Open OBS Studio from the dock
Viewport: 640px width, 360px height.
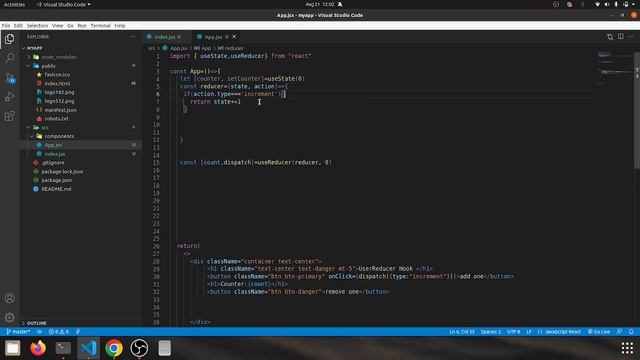tap(139, 348)
